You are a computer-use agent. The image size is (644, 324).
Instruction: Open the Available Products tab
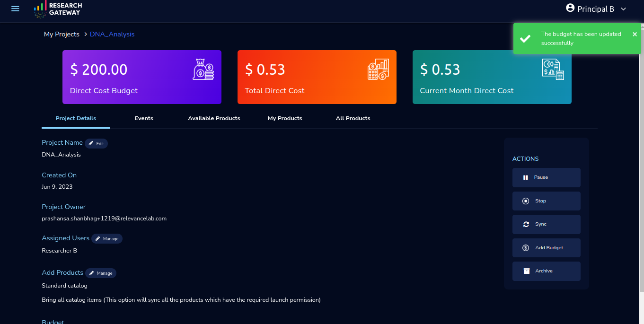coord(214,118)
